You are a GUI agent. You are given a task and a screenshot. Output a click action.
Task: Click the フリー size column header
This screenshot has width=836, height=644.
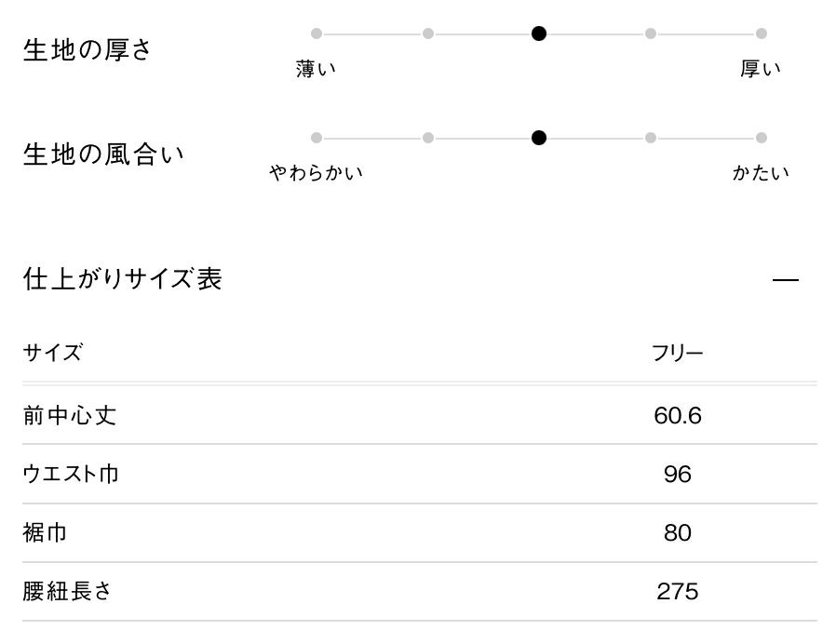(678, 354)
